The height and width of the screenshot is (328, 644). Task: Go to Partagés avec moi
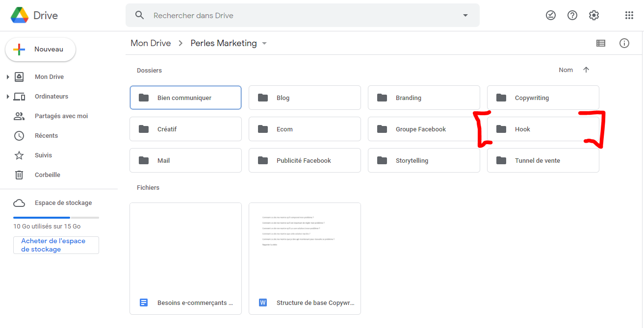[x=61, y=116]
